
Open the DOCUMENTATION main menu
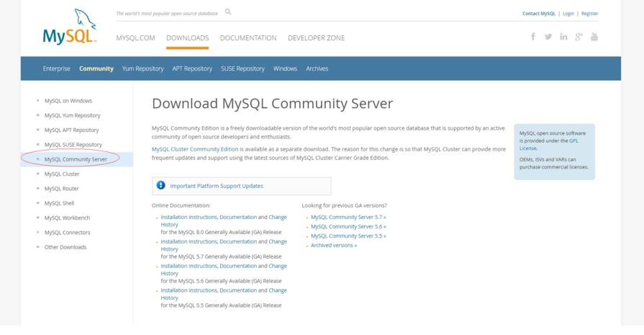coord(248,38)
